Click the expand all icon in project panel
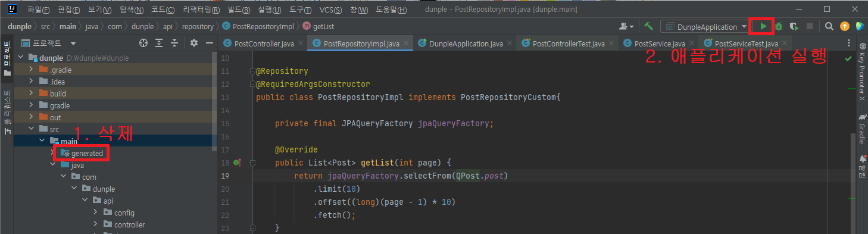This screenshot has height=234, width=868. [x=159, y=43]
